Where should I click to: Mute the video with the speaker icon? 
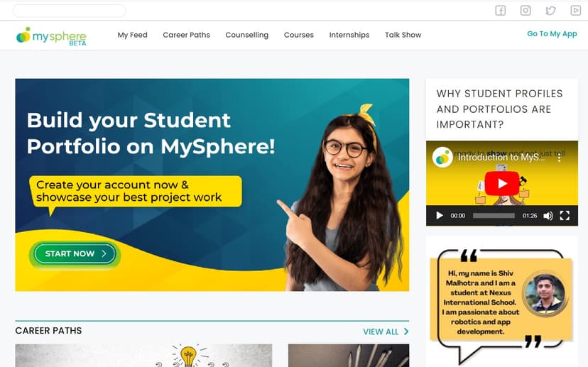pos(548,216)
